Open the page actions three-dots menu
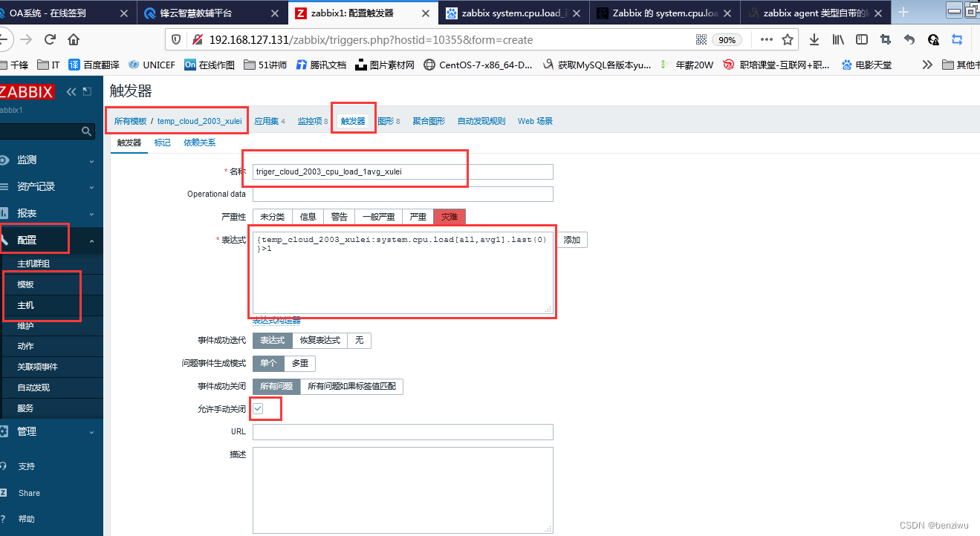980x536 pixels. (x=767, y=39)
